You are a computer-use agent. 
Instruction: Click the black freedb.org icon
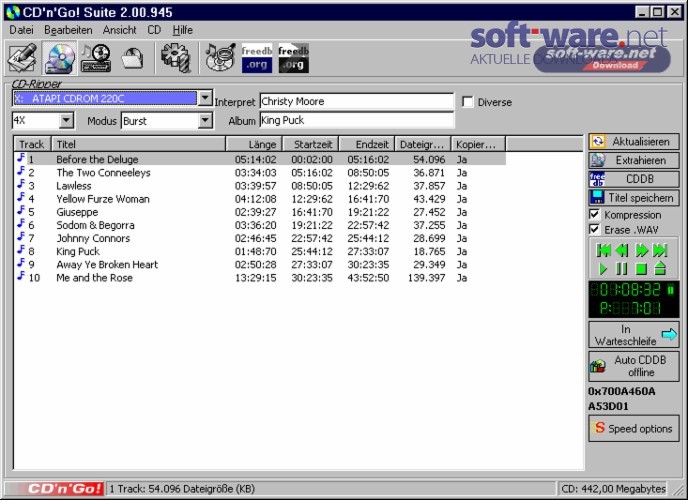[293, 58]
